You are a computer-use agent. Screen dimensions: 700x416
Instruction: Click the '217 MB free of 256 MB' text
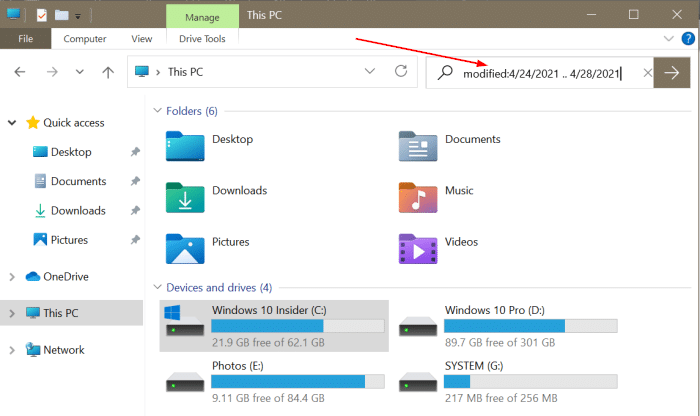(501, 398)
